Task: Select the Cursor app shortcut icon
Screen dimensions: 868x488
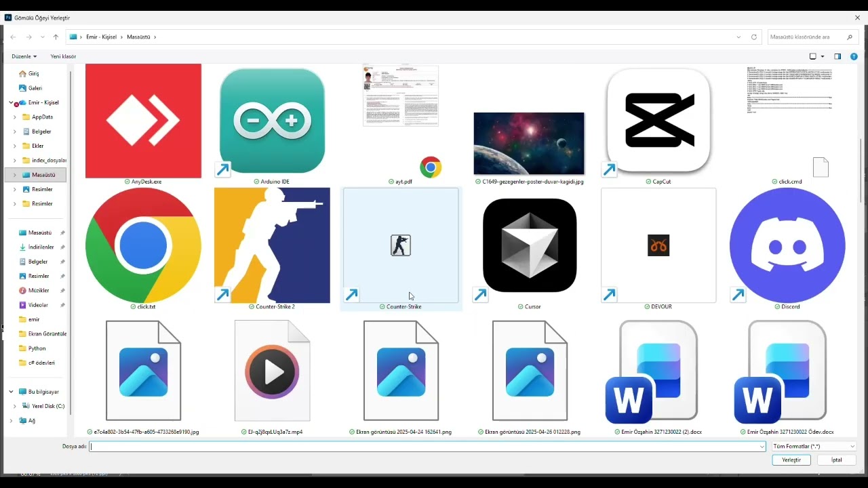Action: [x=530, y=245]
